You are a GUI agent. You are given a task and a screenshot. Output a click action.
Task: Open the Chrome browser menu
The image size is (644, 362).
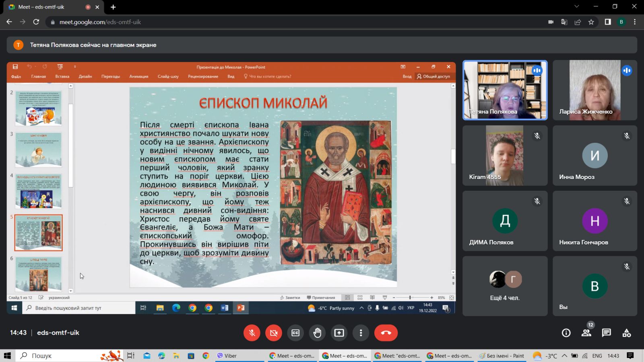(x=635, y=22)
